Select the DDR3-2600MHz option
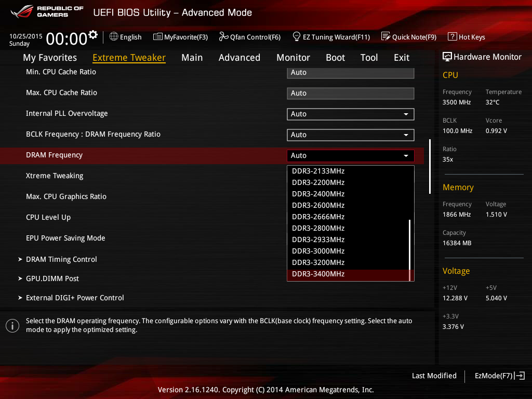This screenshot has width=532, height=399. pyautogui.click(x=349, y=205)
